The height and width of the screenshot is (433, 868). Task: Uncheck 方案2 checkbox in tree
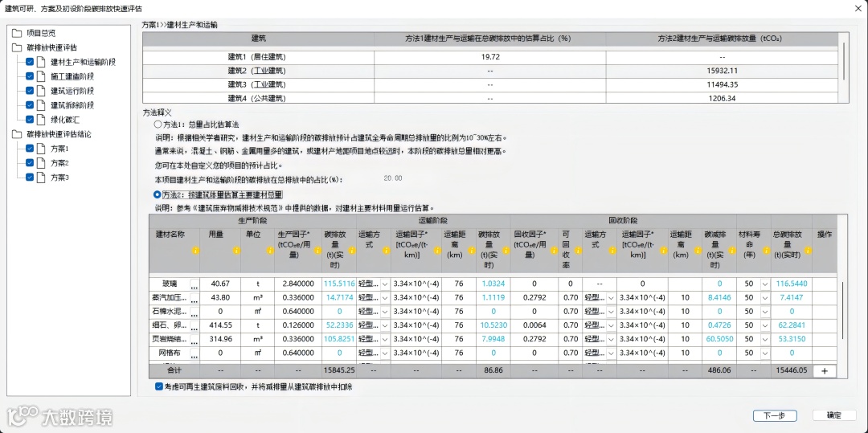coord(30,163)
